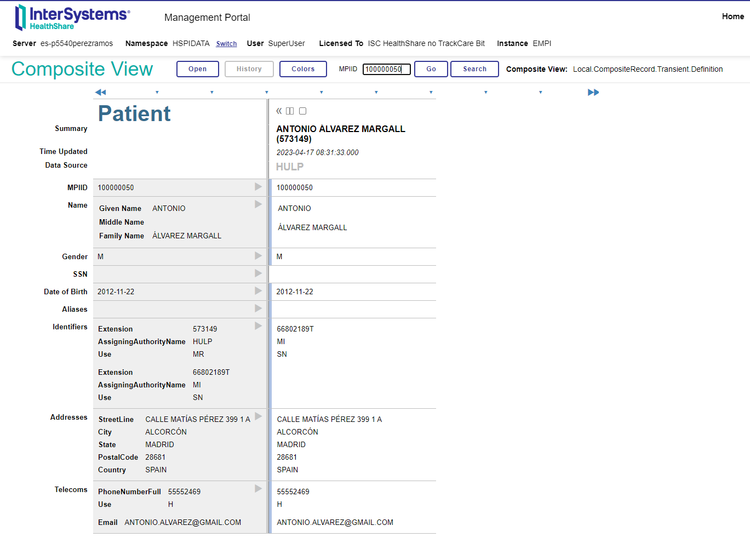Click the arrow icon in the Date of Birth row
This screenshot has height=560, width=750.
(x=258, y=291)
